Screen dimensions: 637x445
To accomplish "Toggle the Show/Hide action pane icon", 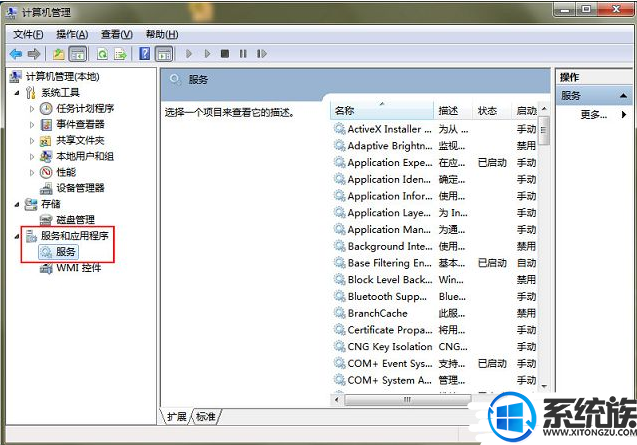I will point(164,54).
